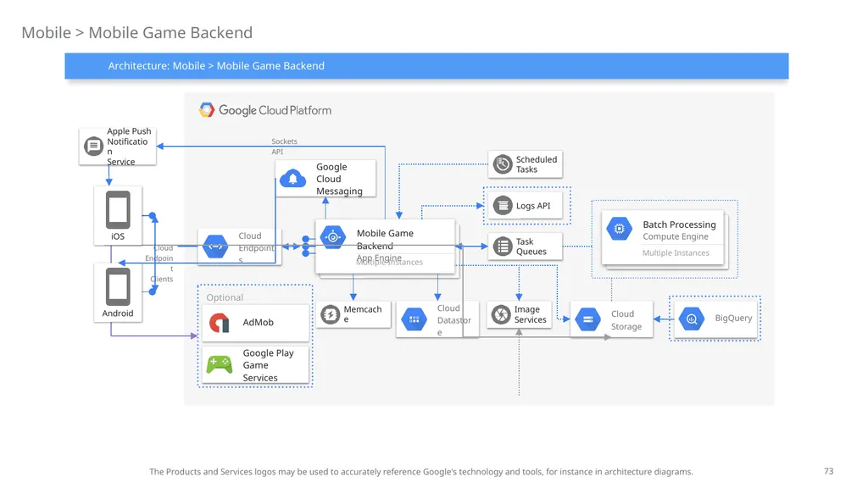Click the Compute Engine chip icon

[x=620, y=229]
